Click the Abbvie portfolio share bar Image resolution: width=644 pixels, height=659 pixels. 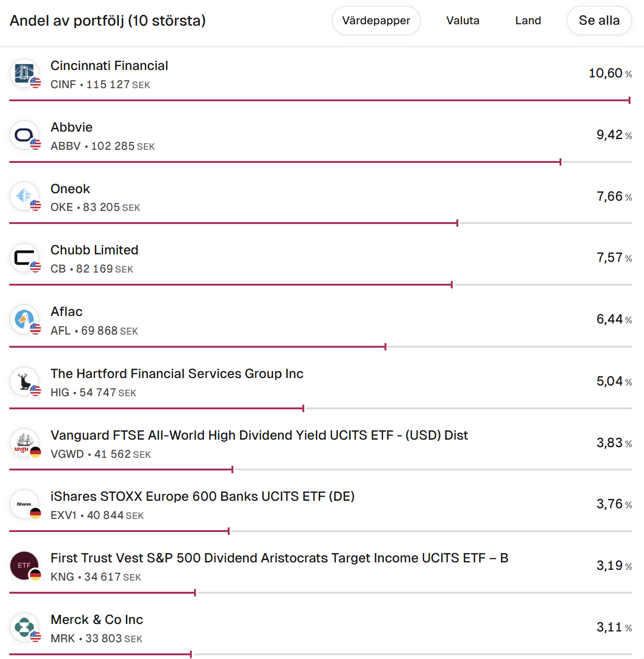pos(285,162)
